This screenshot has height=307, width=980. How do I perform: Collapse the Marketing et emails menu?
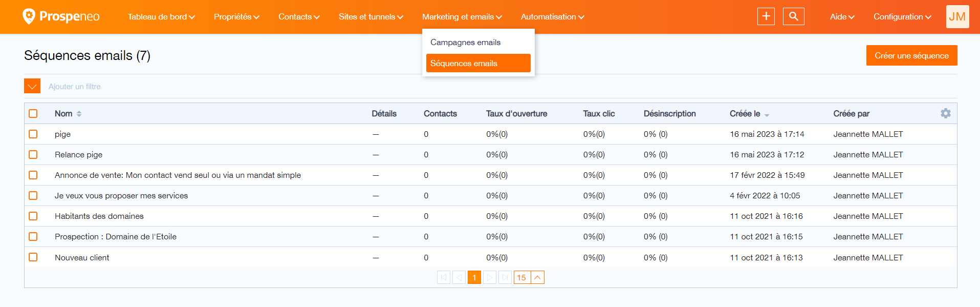[x=462, y=17]
